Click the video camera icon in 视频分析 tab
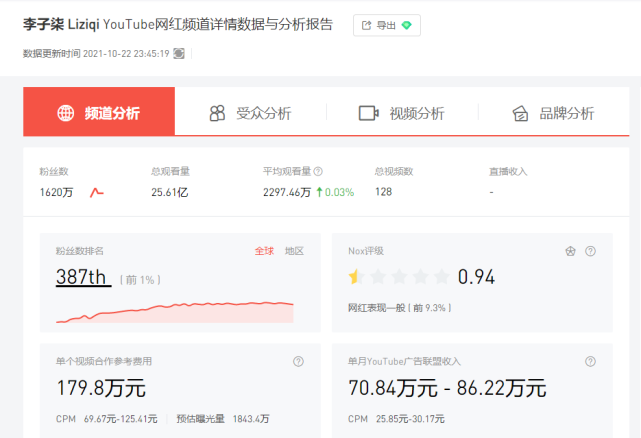The width and height of the screenshot is (641, 438). 369,113
